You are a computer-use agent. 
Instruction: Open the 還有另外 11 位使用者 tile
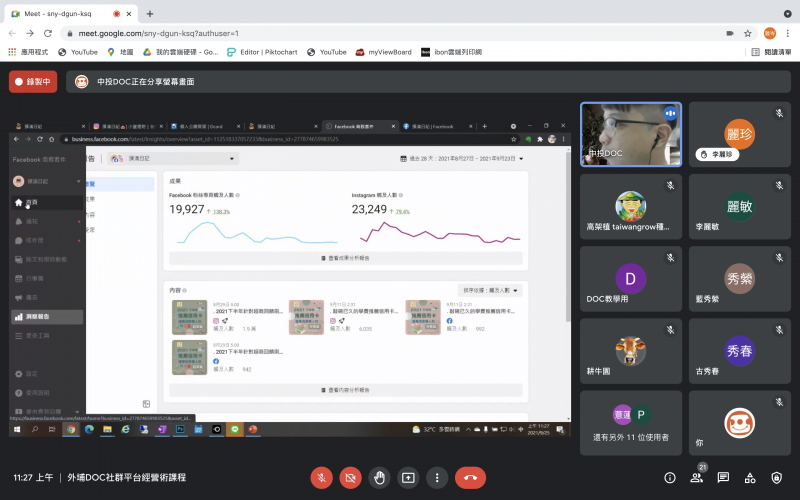click(x=631, y=423)
